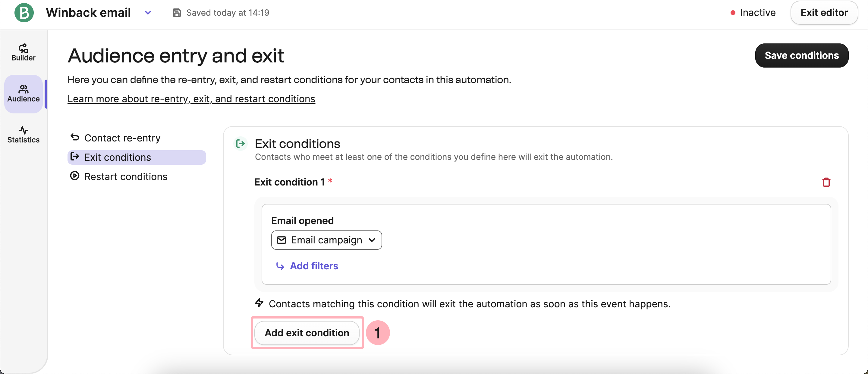The width and height of the screenshot is (868, 374).
Task: Click the Exit condition 1 label
Action: pos(289,182)
